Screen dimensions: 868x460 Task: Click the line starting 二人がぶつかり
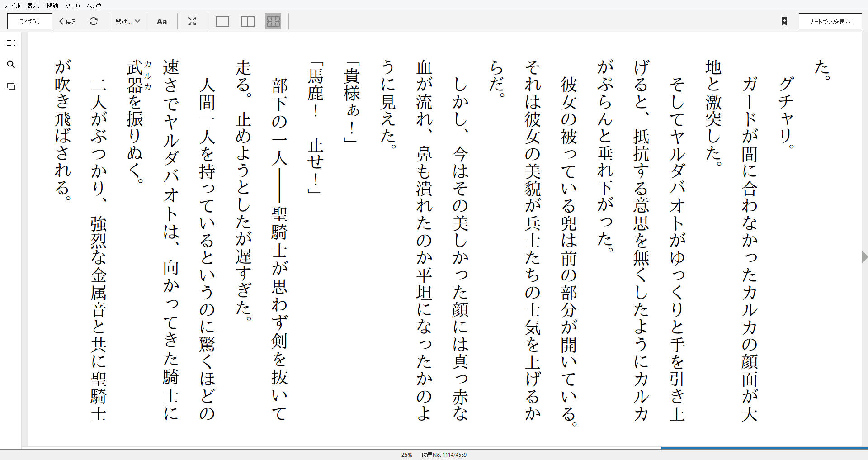(99, 249)
